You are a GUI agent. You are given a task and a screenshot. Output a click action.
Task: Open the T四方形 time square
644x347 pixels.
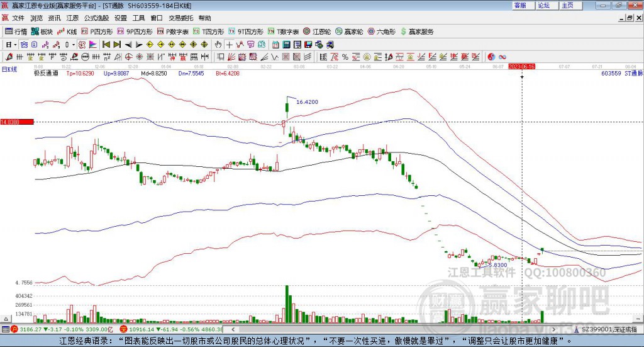click(208, 31)
